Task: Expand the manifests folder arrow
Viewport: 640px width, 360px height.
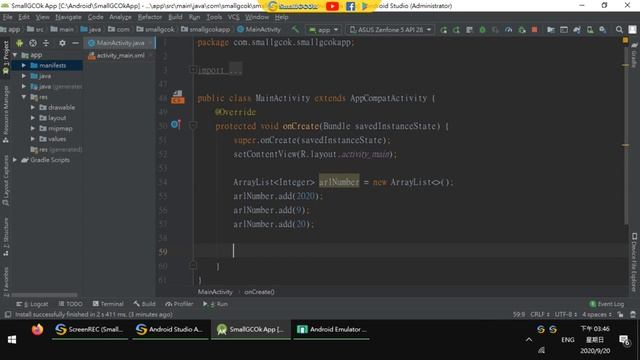Action: tap(24, 65)
